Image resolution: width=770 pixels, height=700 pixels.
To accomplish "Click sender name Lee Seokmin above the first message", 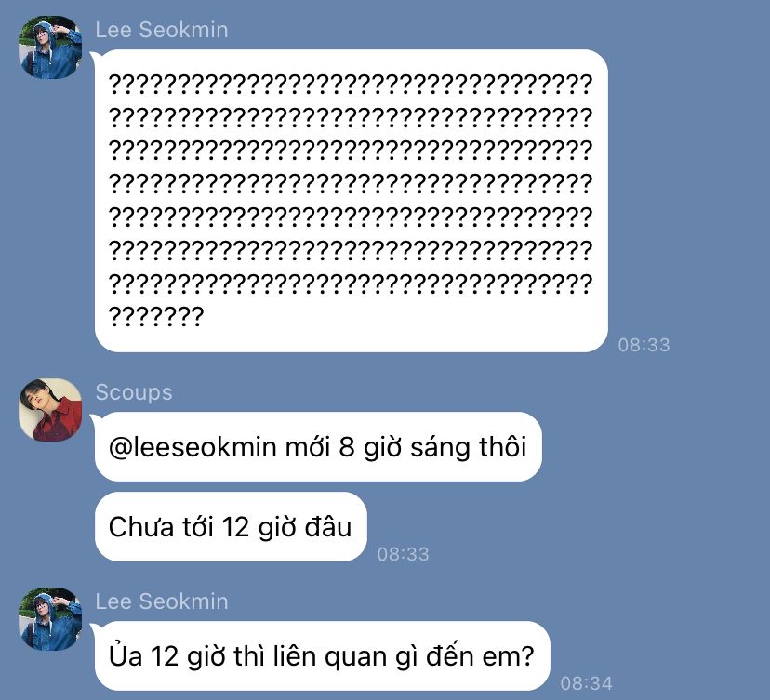I will point(162,30).
